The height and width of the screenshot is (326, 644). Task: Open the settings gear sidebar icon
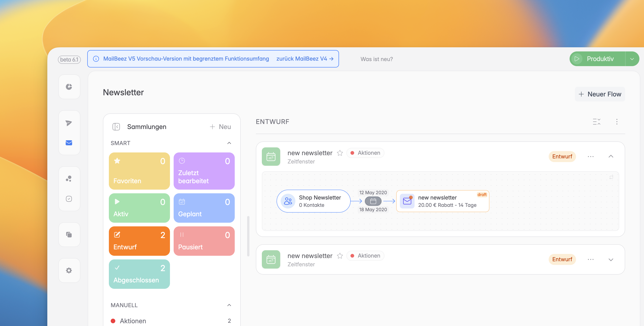69,270
